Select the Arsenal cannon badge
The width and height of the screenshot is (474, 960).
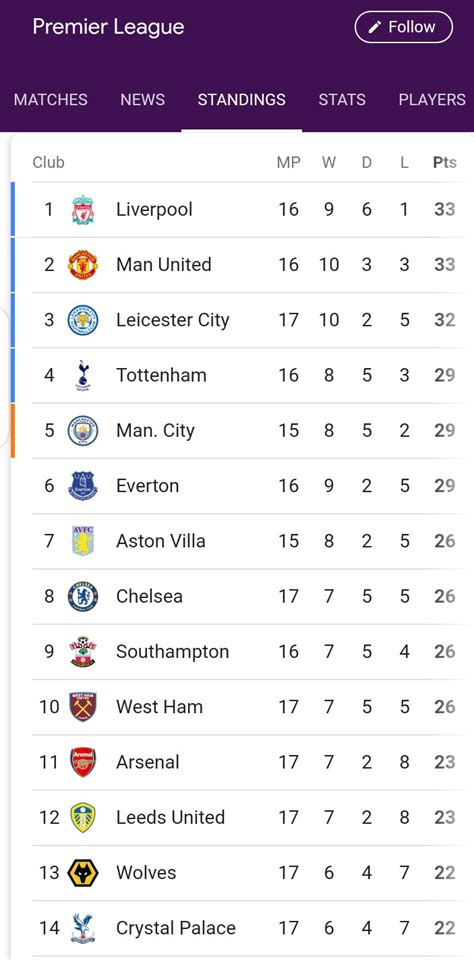point(83,762)
